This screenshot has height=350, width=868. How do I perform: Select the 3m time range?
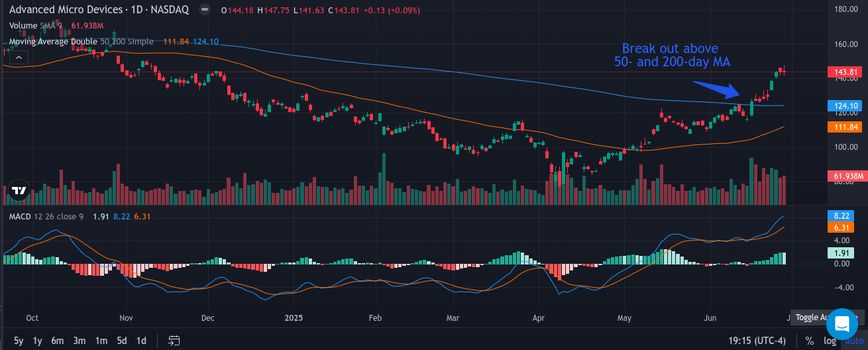80,341
